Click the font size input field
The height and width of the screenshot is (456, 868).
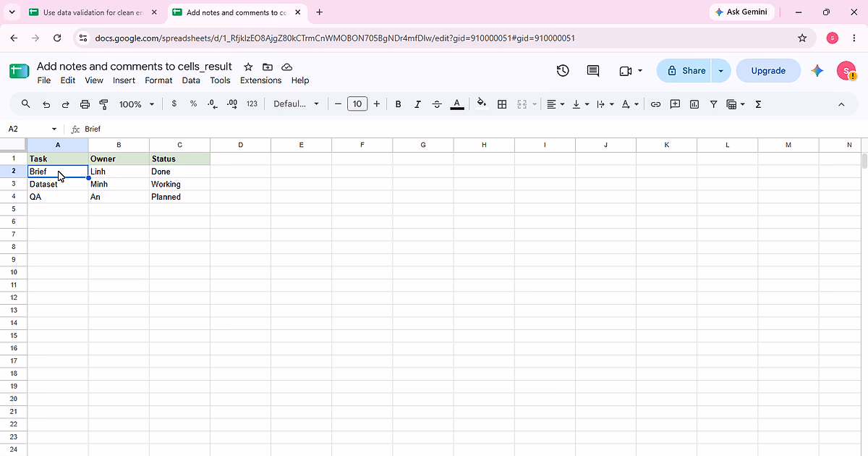pyautogui.click(x=357, y=104)
